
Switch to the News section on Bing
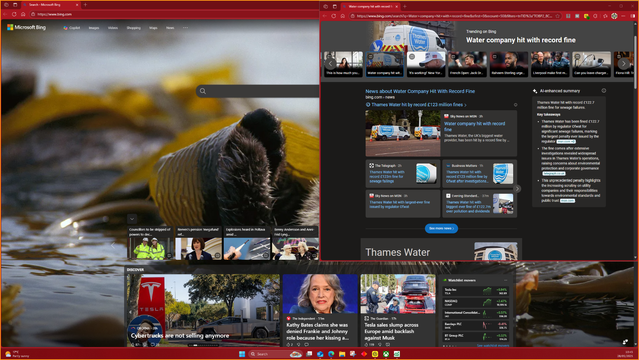(x=170, y=28)
